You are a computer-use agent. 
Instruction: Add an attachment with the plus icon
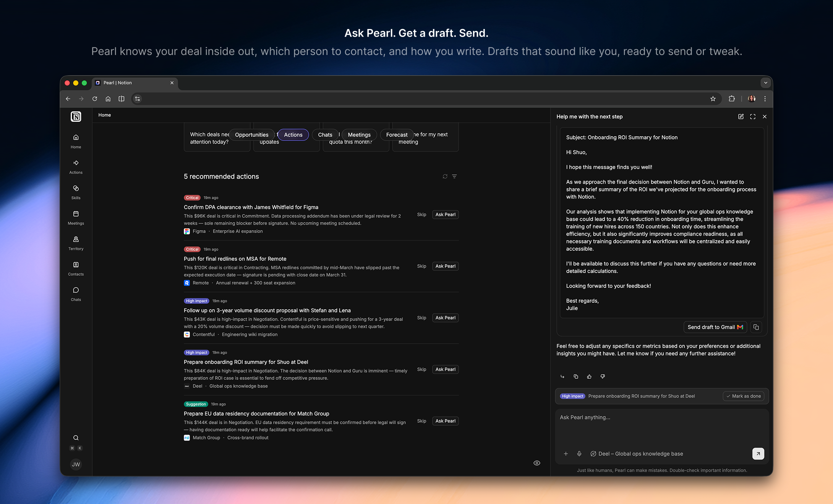pyautogui.click(x=566, y=454)
